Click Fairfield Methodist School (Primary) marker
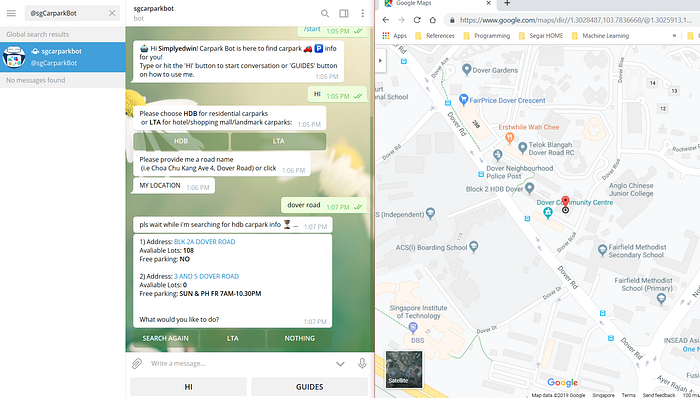Viewport: 700px width, 398px height. pyautogui.click(x=662, y=298)
